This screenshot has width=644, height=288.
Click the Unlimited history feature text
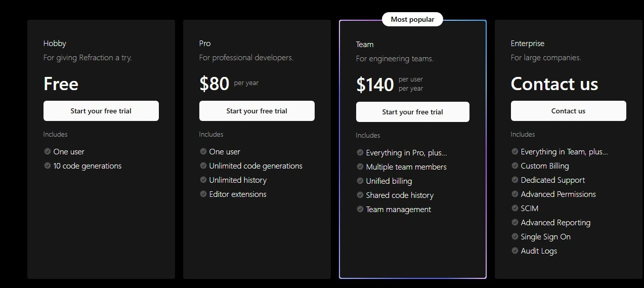pyautogui.click(x=238, y=180)
